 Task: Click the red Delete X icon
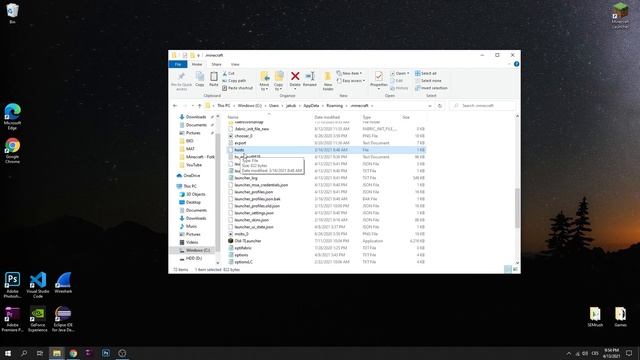tap(295, 76)
